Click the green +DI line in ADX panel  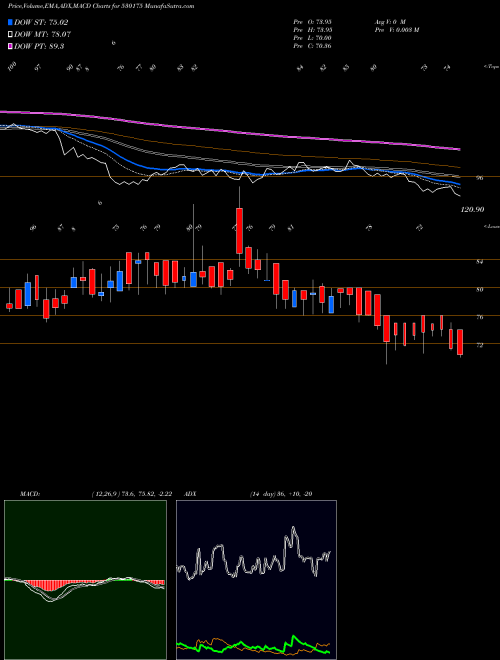(253, 645)
